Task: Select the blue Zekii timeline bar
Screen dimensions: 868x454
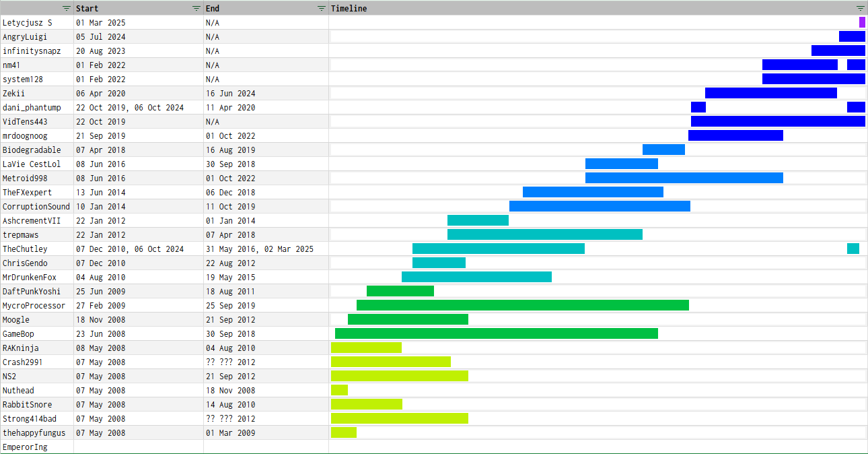Action: pos(770,93)
